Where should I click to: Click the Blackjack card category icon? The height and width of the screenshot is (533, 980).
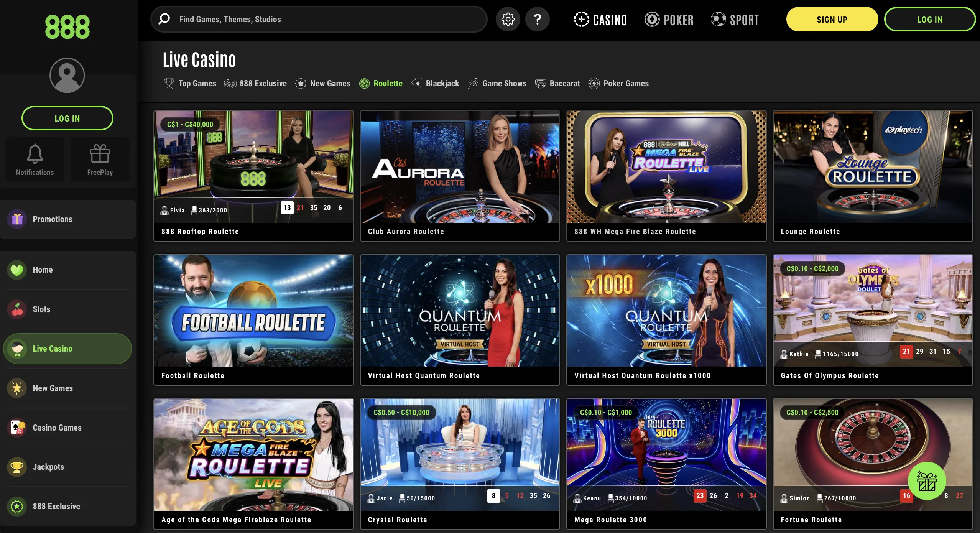[417, 83]
